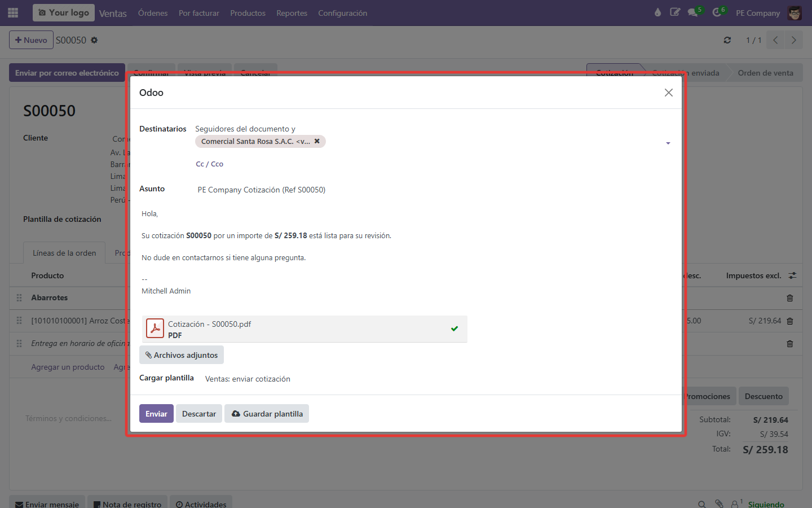Remove Comercial Santa Rosa recipient tag
Screen dimensions: 812x508
point(317,141)
